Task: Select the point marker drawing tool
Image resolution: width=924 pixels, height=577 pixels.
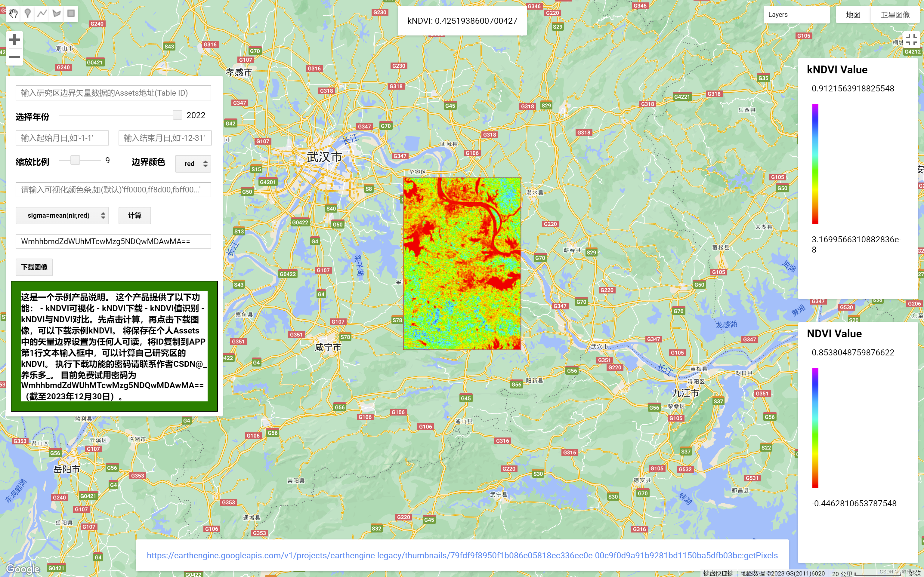Action: (27, 14)
